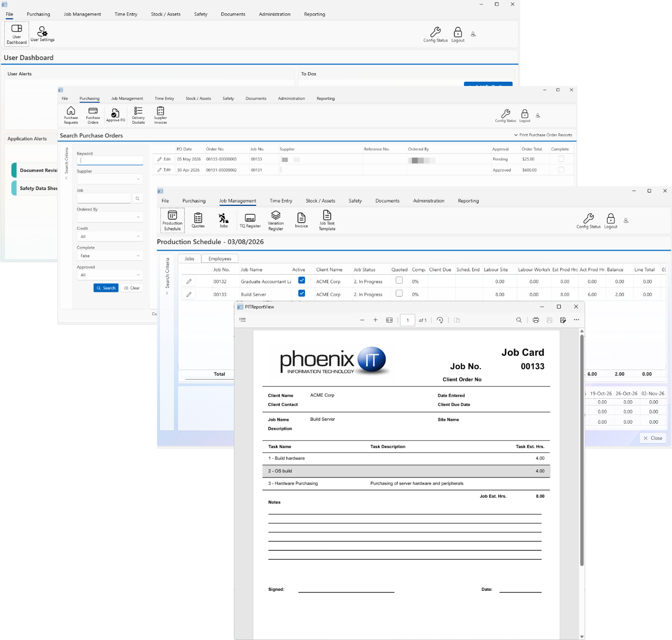The width and height of the screenshot is (672, 640).
Task: Open Purchase Requests in Purchasing window
Action: [x=71, y=115]
